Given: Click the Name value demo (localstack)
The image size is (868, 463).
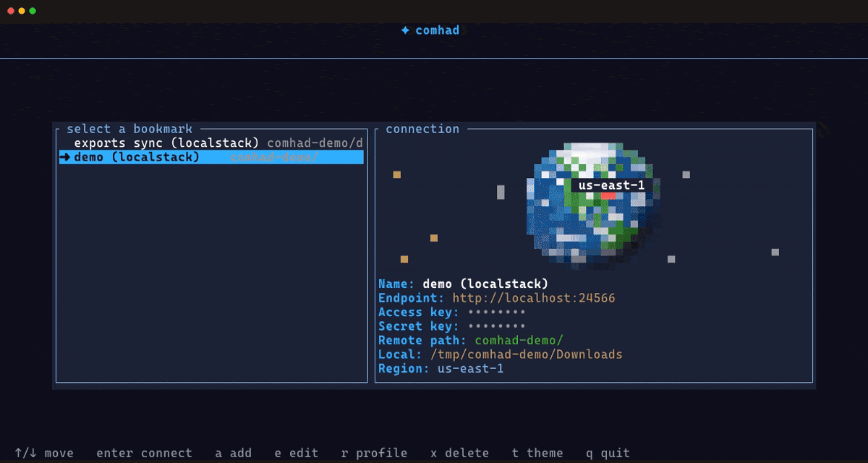Looking at the screenshot, I should click(485, 284).
